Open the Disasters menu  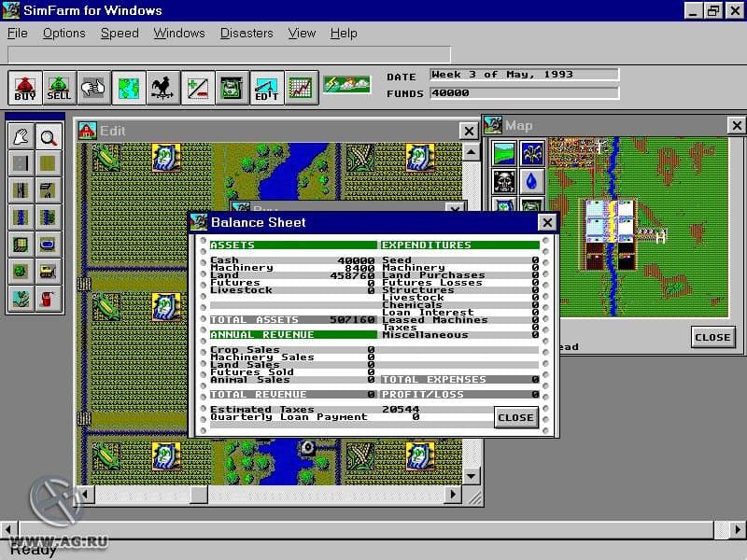click(x=247, y=34)
